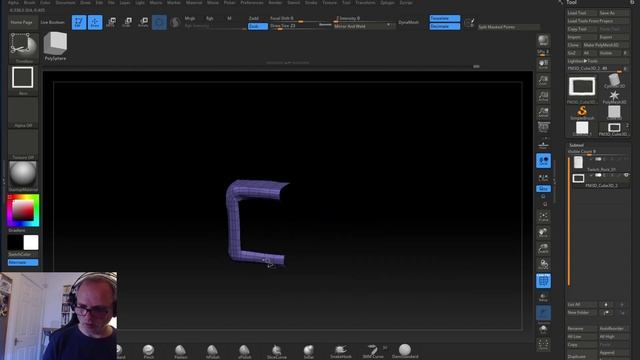Select the sPolish brush
The height and width of the screenshot is (360, 640).
coord(244,351)
